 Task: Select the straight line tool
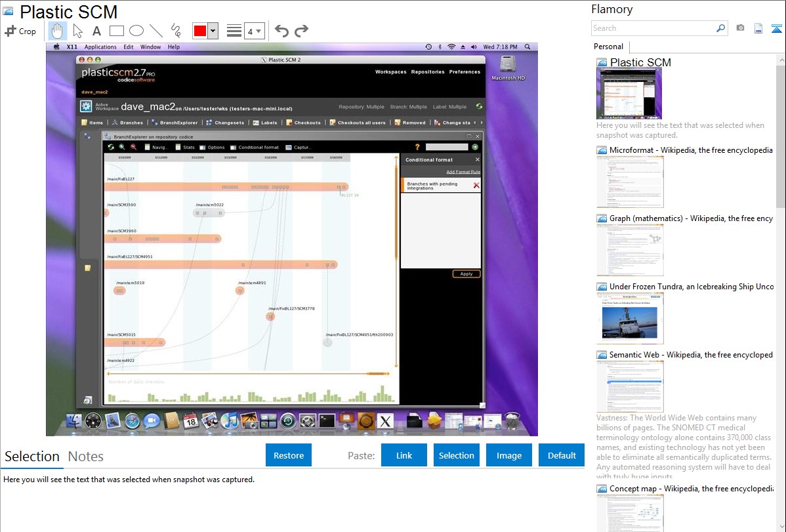click(156, 31)
